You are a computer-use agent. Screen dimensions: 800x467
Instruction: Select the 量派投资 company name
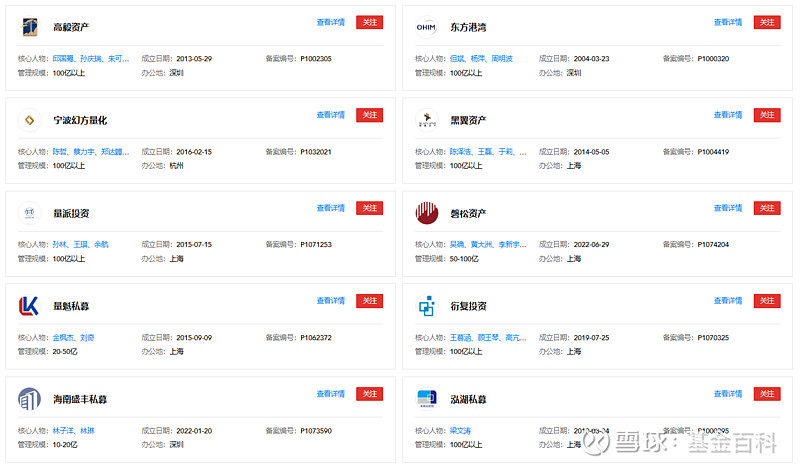(x=71, y=213)
